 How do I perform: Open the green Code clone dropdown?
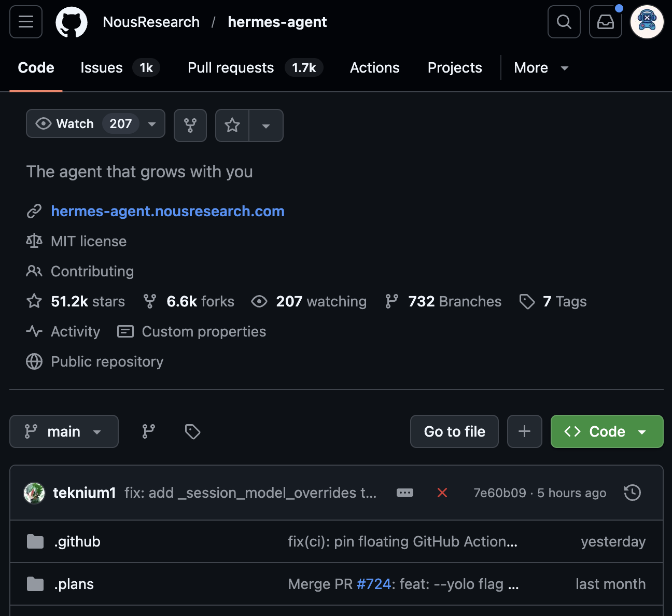tap(607, 431)
